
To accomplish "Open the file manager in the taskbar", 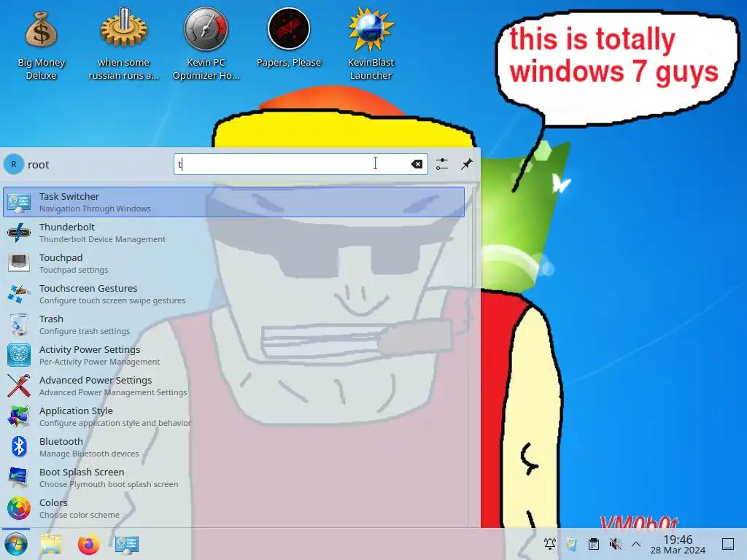I will click(x=51, y=544).
